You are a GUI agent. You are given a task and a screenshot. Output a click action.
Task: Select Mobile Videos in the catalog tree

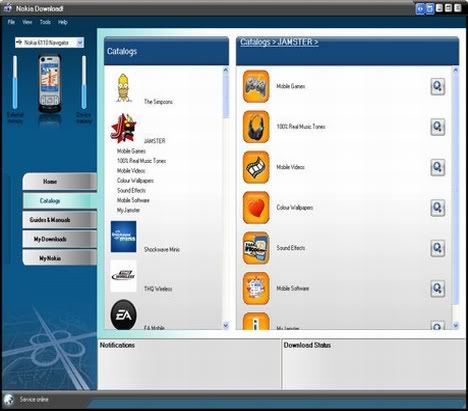pyautogui.click(x=131, y=171)
